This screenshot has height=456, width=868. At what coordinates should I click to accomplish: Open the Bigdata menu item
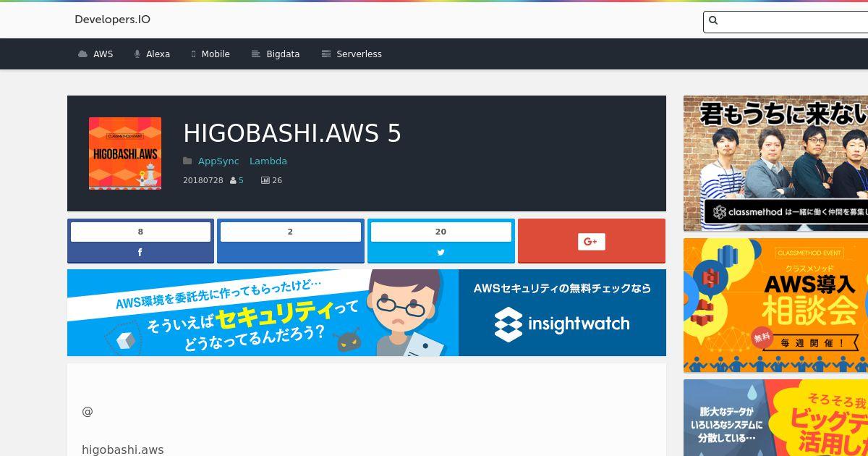pos(276,54)
